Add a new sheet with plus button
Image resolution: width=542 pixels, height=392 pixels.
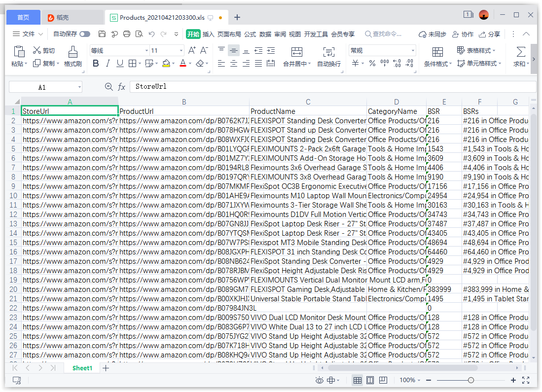[x=106, y=368]
